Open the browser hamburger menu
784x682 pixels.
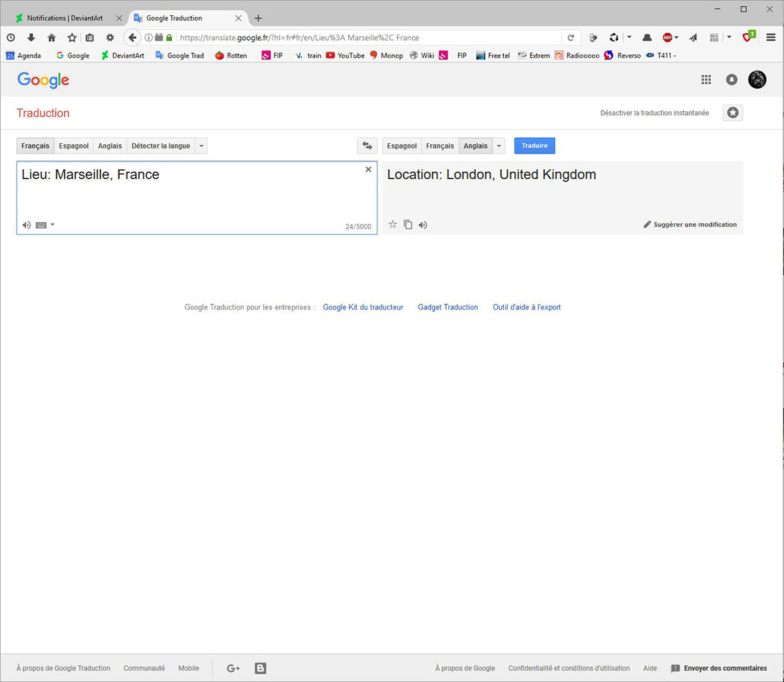click(771, 37)
